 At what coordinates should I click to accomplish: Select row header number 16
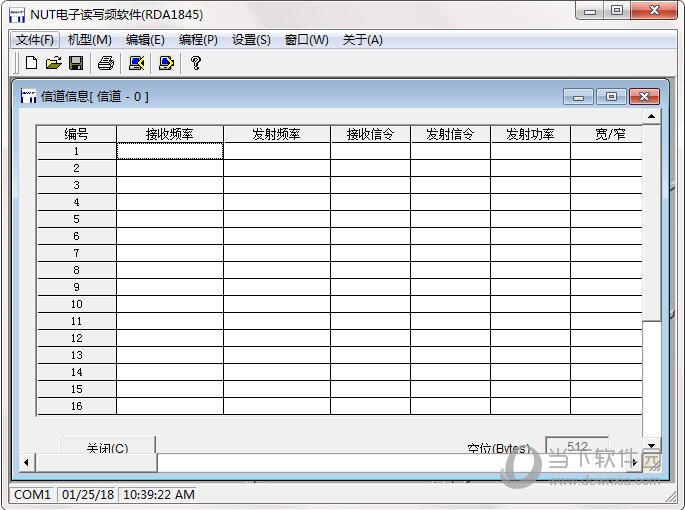76,406
